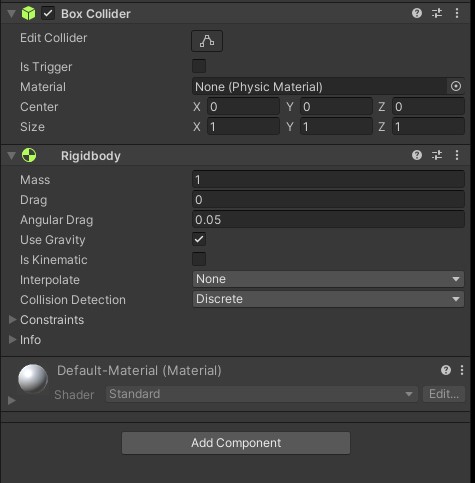Click the Center X value field

[x=243, y=107]
